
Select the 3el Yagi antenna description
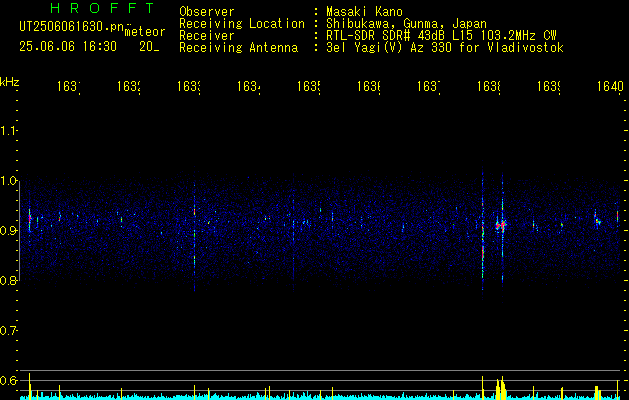445,48
